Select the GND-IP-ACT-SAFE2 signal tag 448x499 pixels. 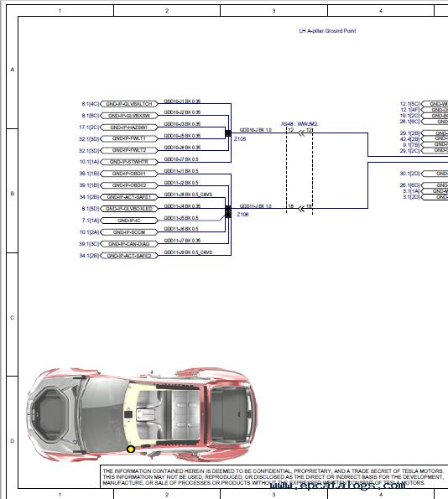click(129, 256)
